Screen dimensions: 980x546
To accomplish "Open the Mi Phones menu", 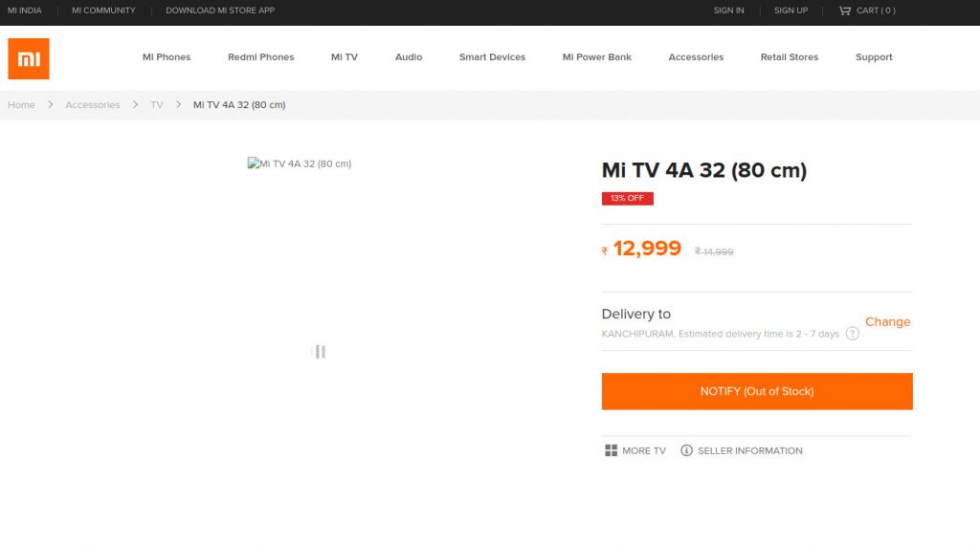I will (167, 57).
